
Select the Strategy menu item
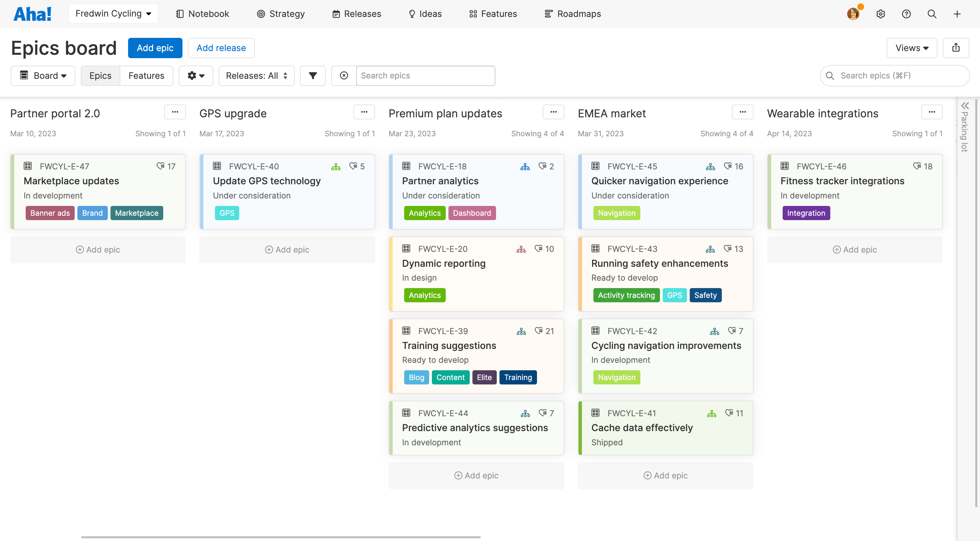pos(287,14)
